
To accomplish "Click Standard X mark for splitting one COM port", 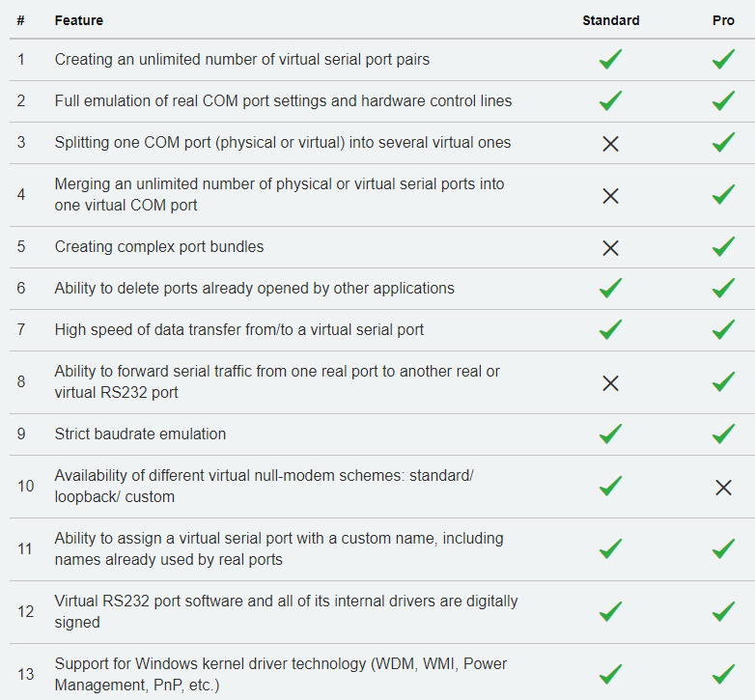I will [610, 144].
